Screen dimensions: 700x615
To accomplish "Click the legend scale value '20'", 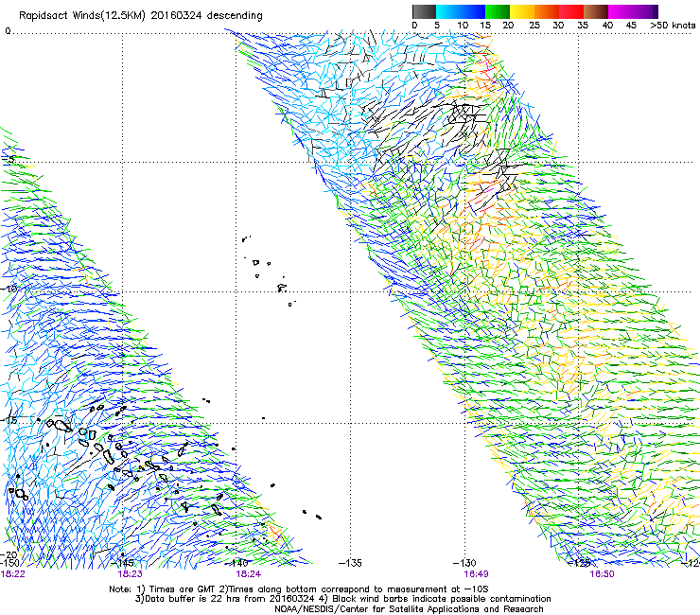I will pos(508,25).
